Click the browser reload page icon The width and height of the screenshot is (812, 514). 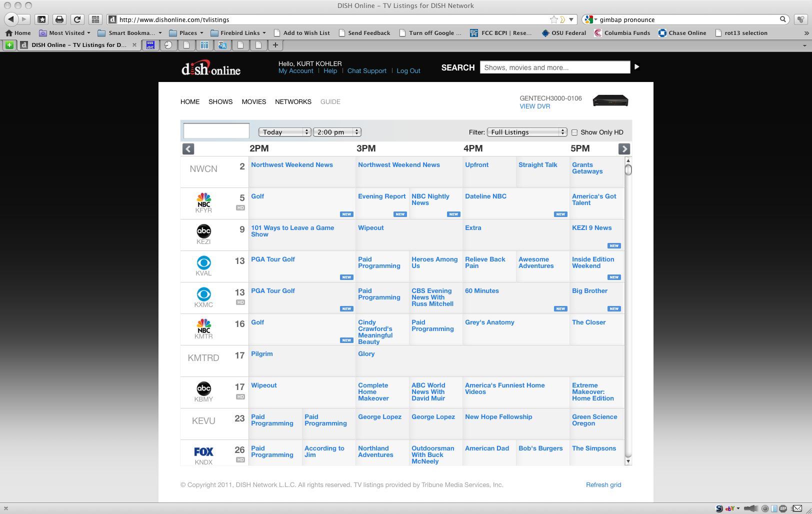[x=77, y=19]
